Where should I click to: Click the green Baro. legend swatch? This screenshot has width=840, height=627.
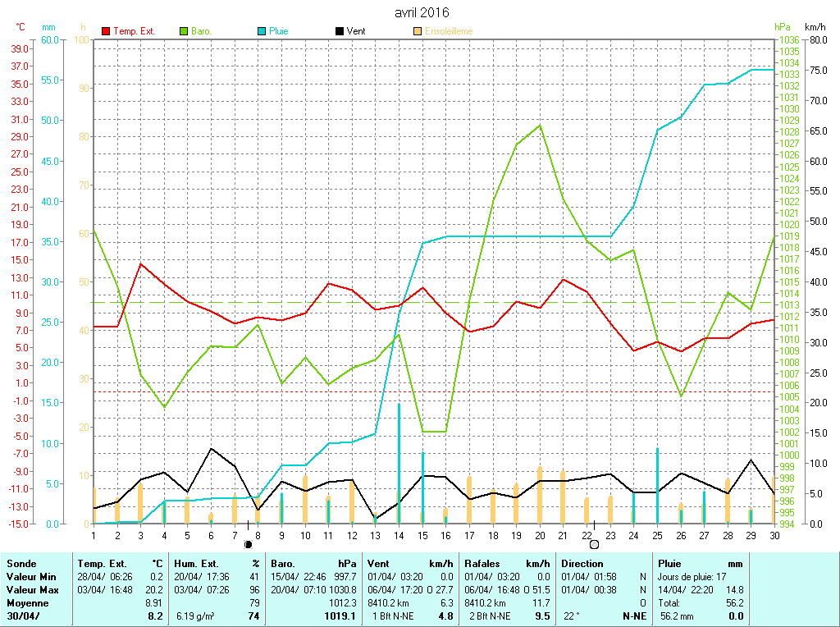coord(184,31)
